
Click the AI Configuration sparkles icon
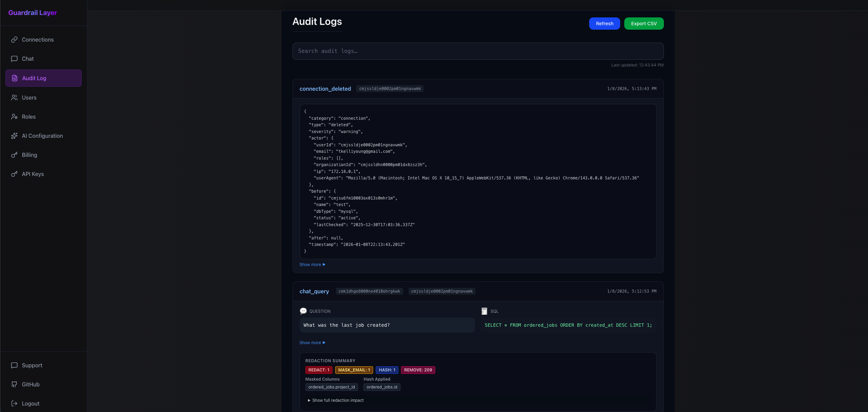click(x=14, y=136)
